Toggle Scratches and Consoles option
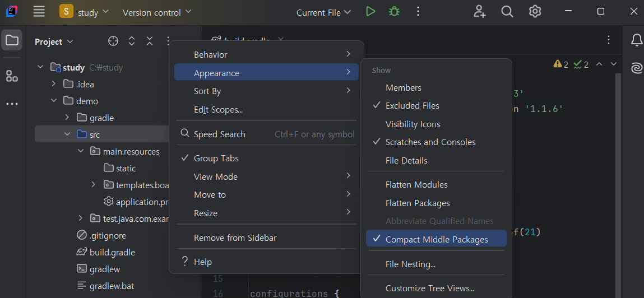 pyautogui.click(x=430, y=142)
